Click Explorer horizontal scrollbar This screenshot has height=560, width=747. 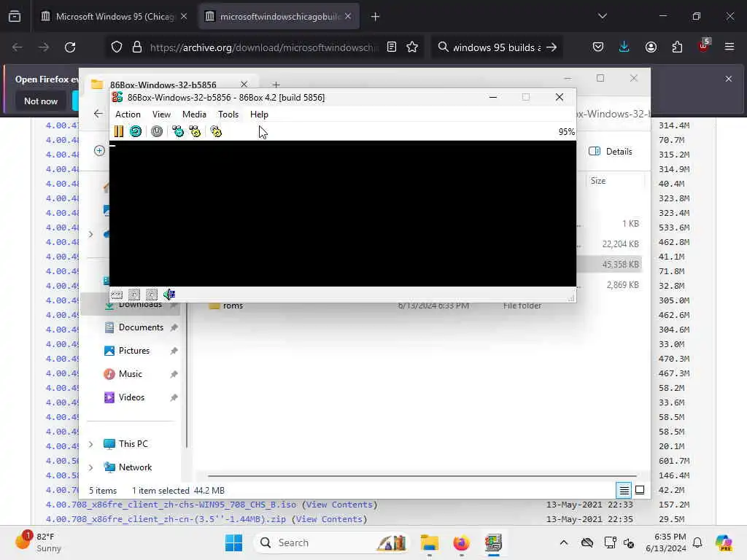tap(422, 475)
